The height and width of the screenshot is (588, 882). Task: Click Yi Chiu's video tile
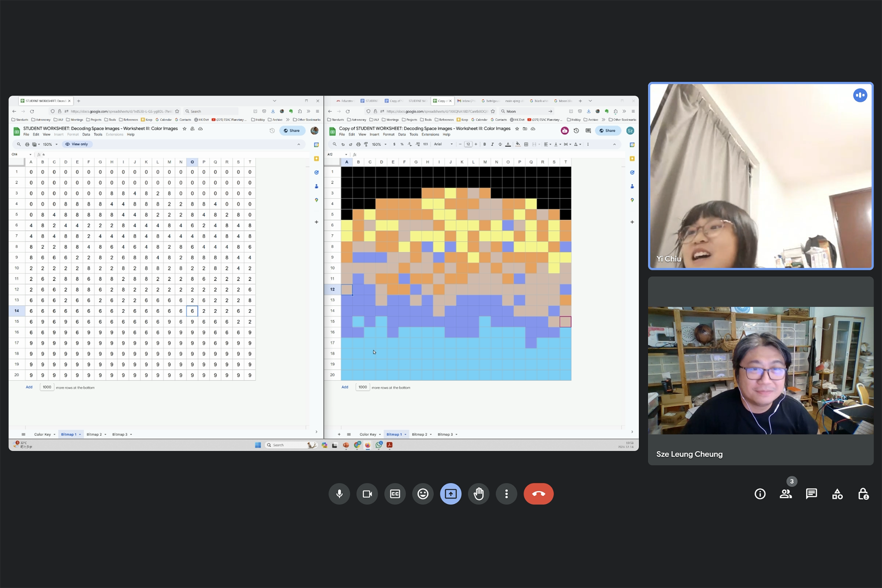pos(760,176)
